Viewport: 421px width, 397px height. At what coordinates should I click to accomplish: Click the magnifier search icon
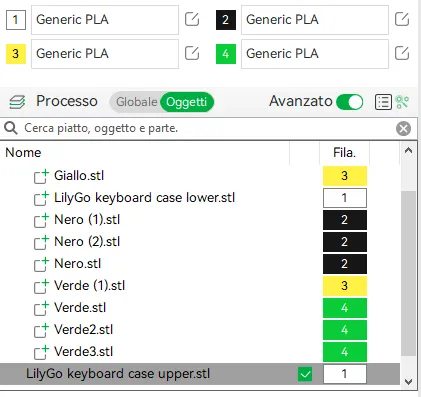coord(11,128)
